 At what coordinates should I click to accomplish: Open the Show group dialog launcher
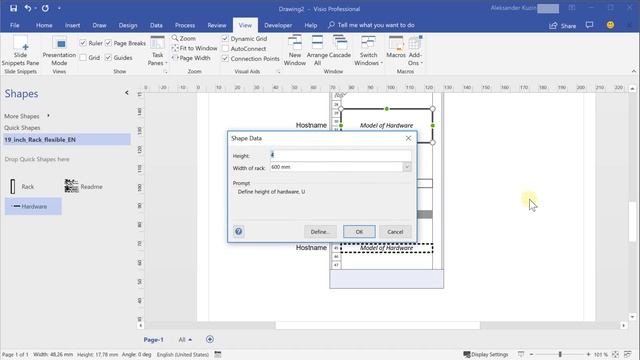[166, 71]
